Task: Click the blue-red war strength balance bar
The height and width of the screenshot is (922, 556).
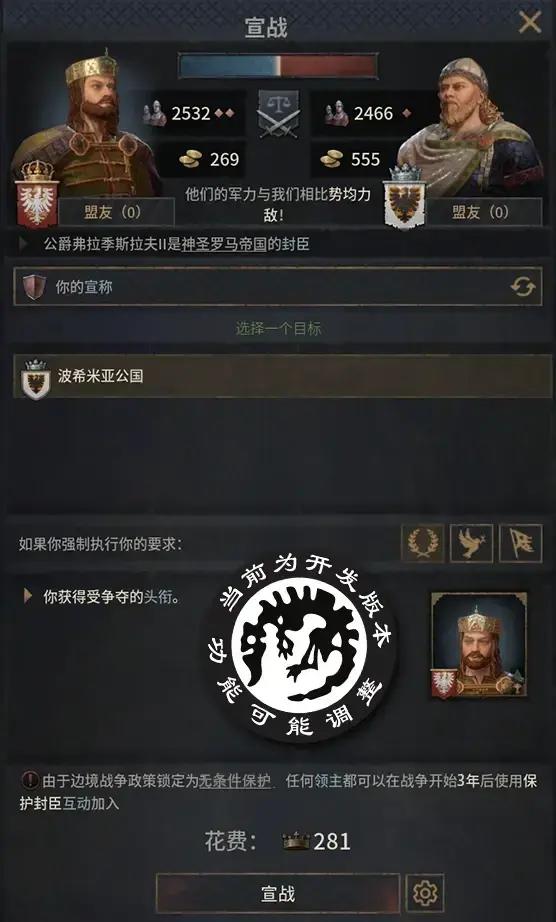Action: click(x=277, y=66)
